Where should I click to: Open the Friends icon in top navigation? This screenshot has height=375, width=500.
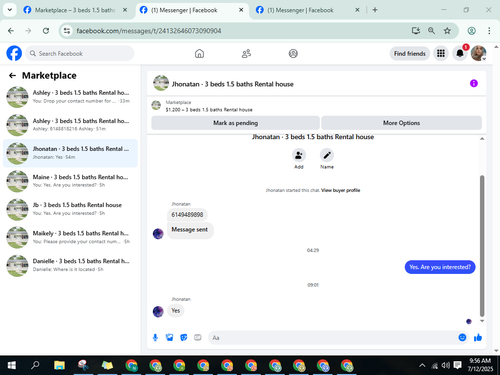click(246, 53)
